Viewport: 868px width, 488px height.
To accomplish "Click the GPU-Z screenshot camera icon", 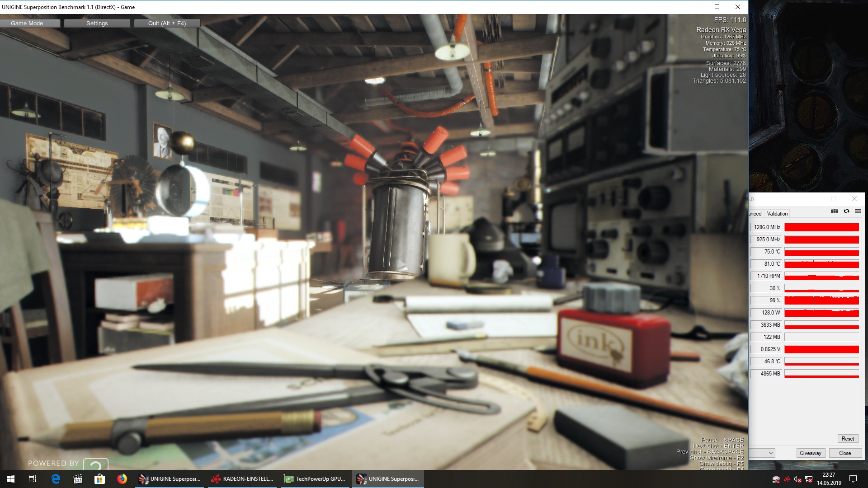I will (835, 211).
